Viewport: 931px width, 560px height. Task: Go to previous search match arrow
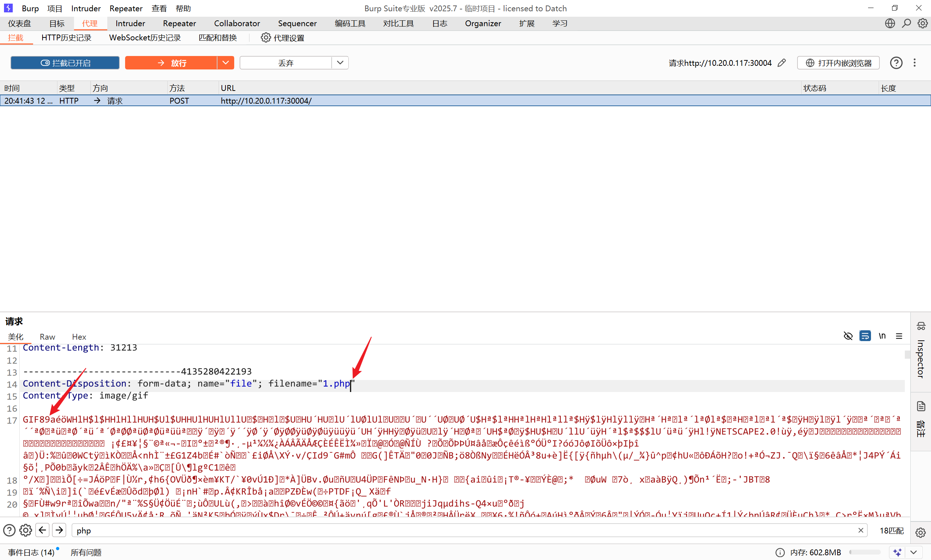43,530
